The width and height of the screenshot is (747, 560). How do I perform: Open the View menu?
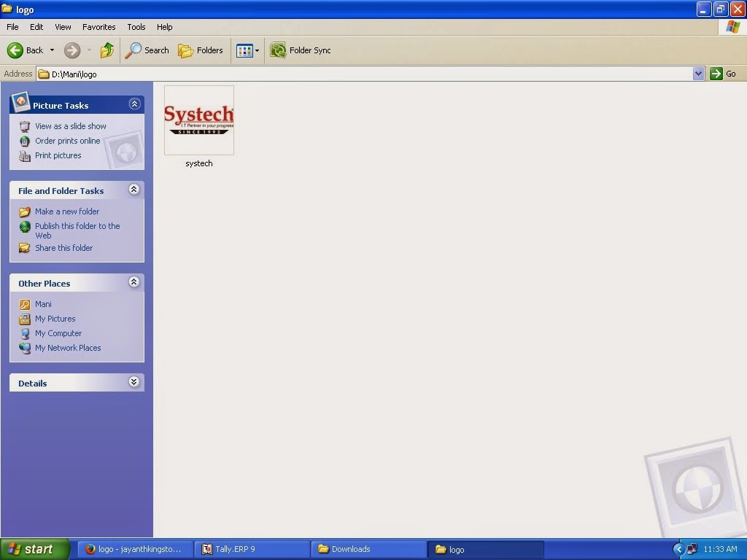tap(63, 27)
